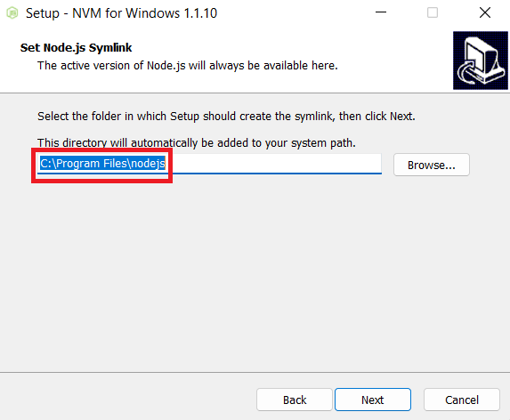
Task: Cancel the NVM installation
Action: coord(462,400)
